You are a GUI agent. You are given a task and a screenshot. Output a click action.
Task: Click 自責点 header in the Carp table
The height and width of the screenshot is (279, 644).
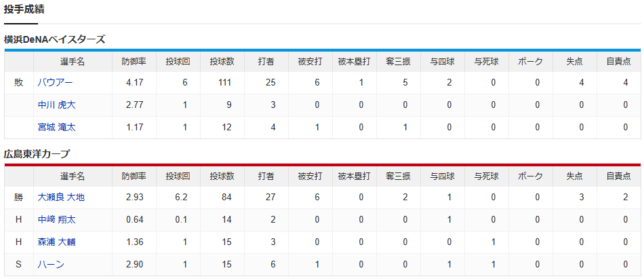pyautogui.click(x=619, y=176)
